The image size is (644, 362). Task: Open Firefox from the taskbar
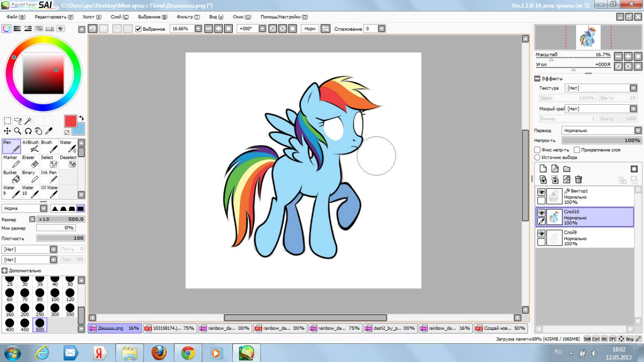tap(159, 352)
